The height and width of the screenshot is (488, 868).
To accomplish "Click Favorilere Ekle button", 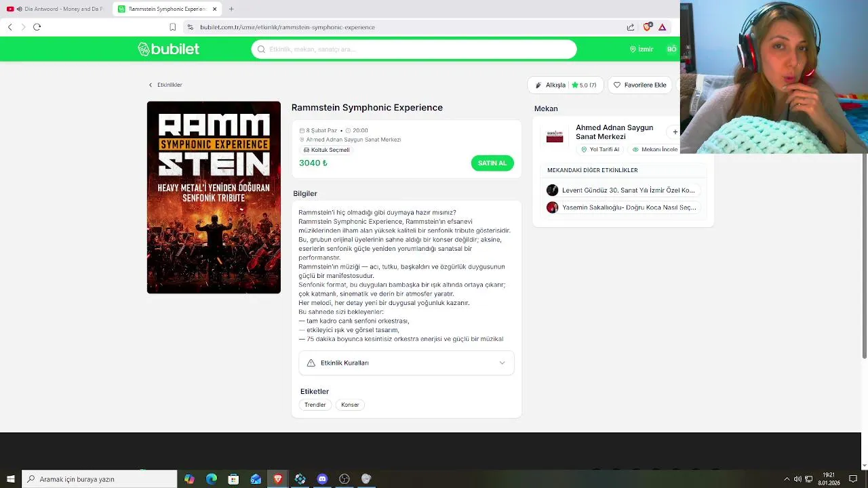I will click(639, 85).
